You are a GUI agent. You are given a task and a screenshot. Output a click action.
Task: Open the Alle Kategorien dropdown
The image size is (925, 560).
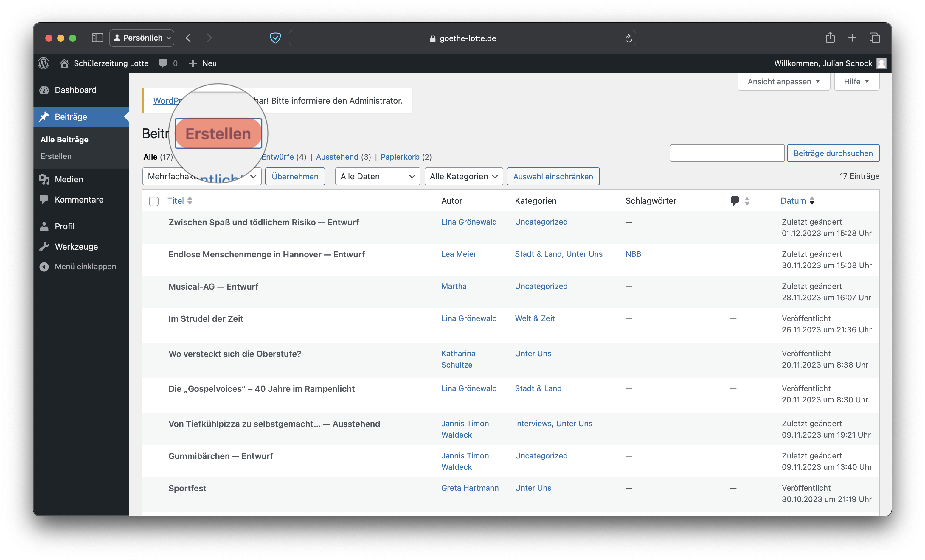pyautogui.click(x=463, y=176)
